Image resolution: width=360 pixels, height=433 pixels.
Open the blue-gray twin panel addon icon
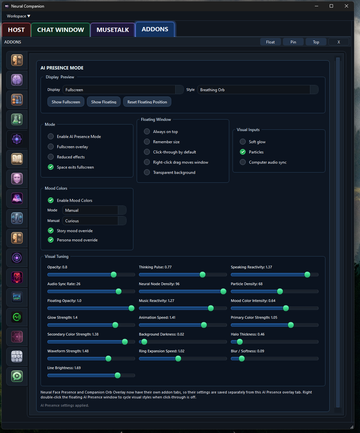click(x=17, y=218)
